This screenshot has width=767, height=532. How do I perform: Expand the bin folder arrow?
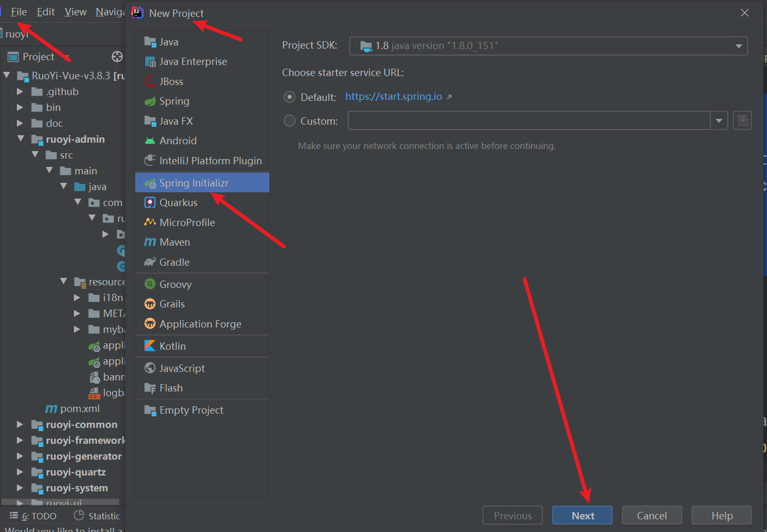20,107
